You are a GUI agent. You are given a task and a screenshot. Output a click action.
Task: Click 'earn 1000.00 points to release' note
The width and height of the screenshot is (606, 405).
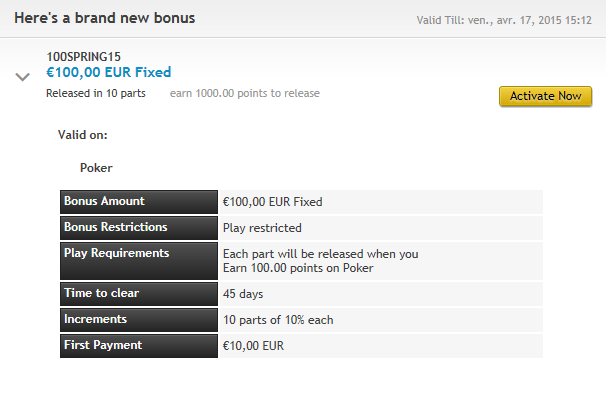click(x=244, y=94)
